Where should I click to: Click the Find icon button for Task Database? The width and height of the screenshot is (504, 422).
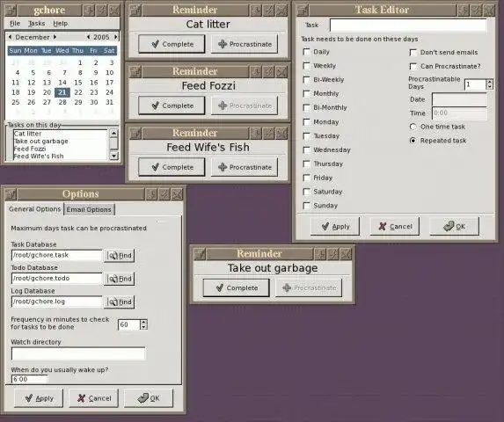coord(120,255)
